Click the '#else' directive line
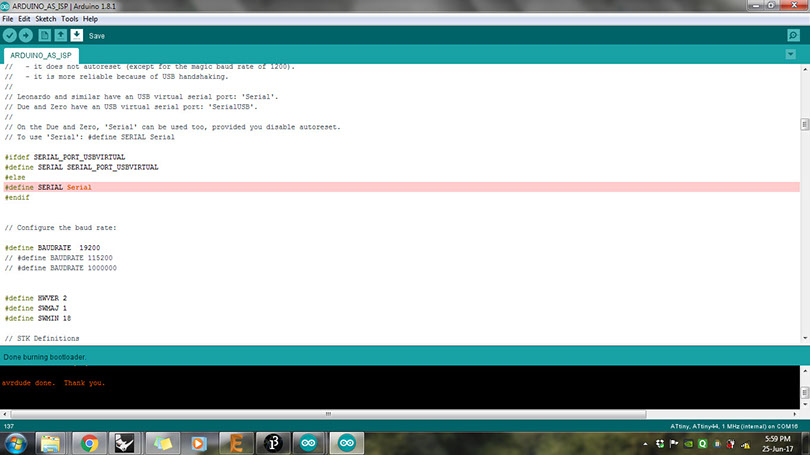 click(x=15, y=177)
